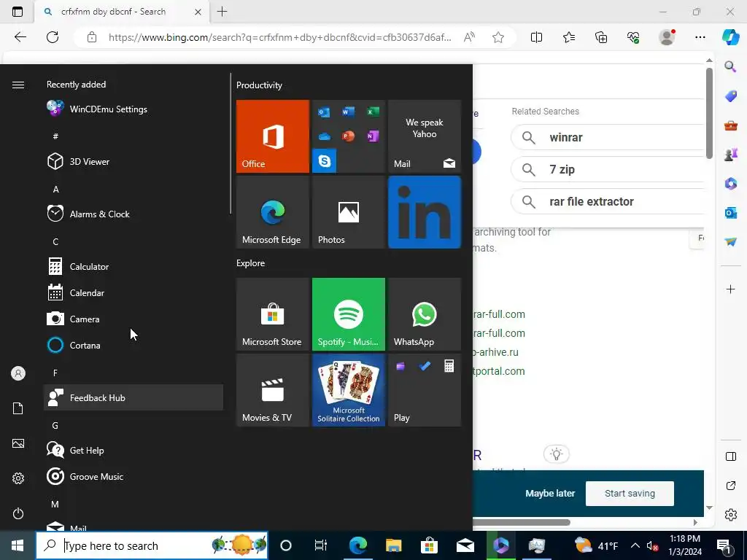Viewport: 747px width, 560px height.
Task: Open Edge split screen button
Action: tap(536, 37)
